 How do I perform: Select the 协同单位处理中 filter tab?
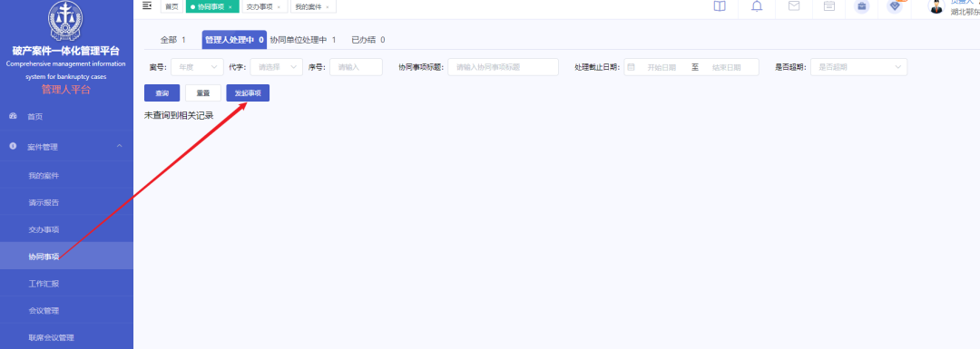[303, 39]
